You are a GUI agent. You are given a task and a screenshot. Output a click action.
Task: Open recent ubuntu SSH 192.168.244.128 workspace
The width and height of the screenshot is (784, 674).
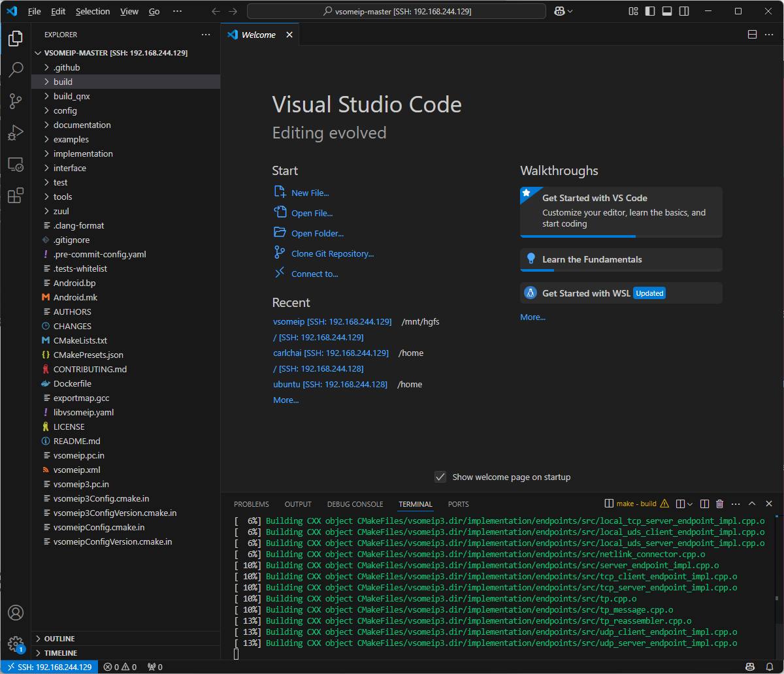(330, 384)
